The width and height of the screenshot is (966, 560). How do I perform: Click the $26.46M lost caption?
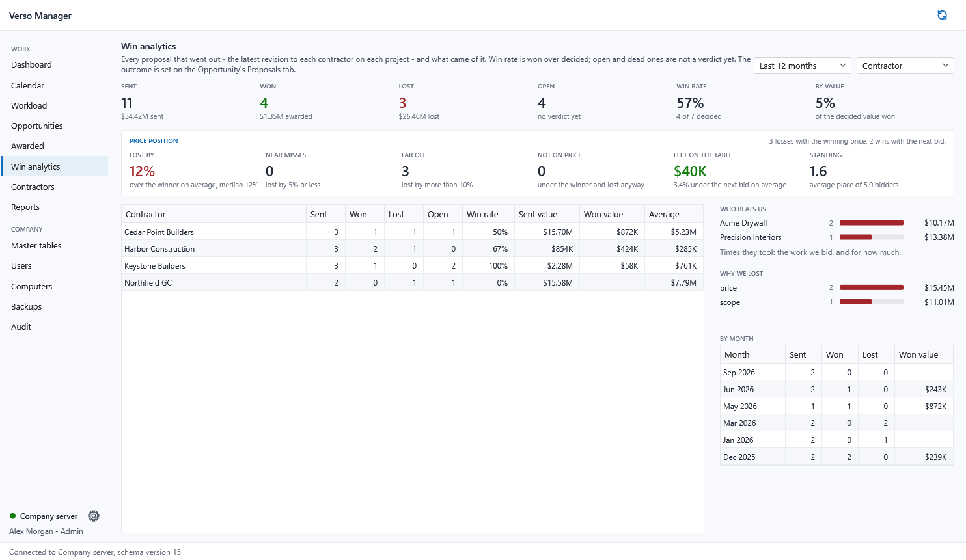point(419,116)
